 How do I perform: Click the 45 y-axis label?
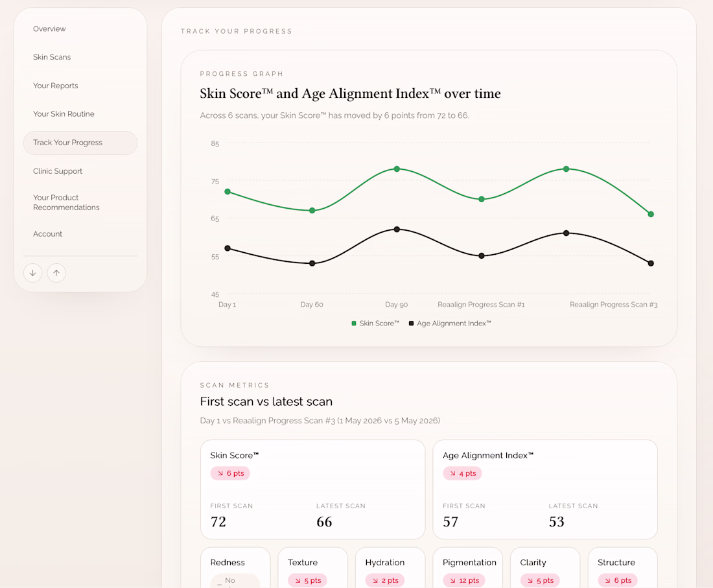215,294
